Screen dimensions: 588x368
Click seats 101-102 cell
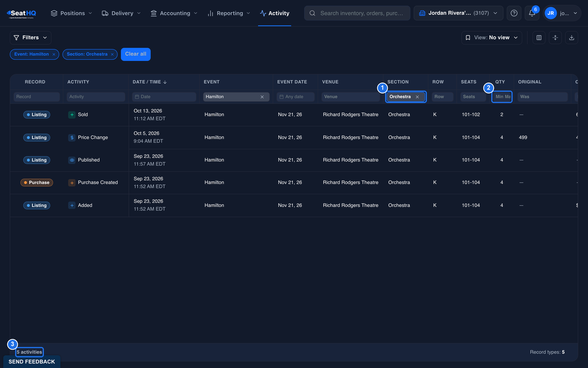click(x=471, y=115)
